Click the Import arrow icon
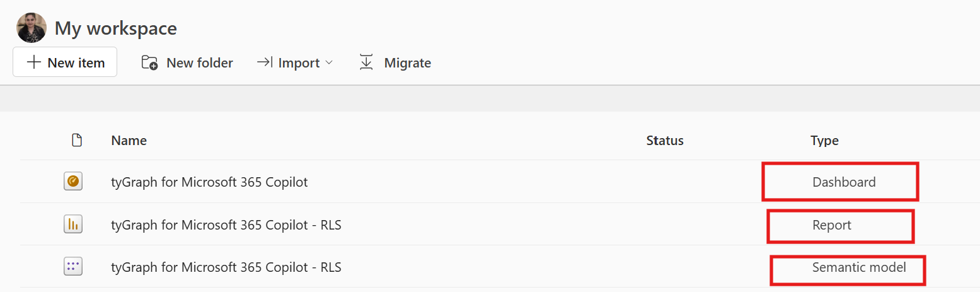This screenshot has height=292, width=980. point(264,62)
